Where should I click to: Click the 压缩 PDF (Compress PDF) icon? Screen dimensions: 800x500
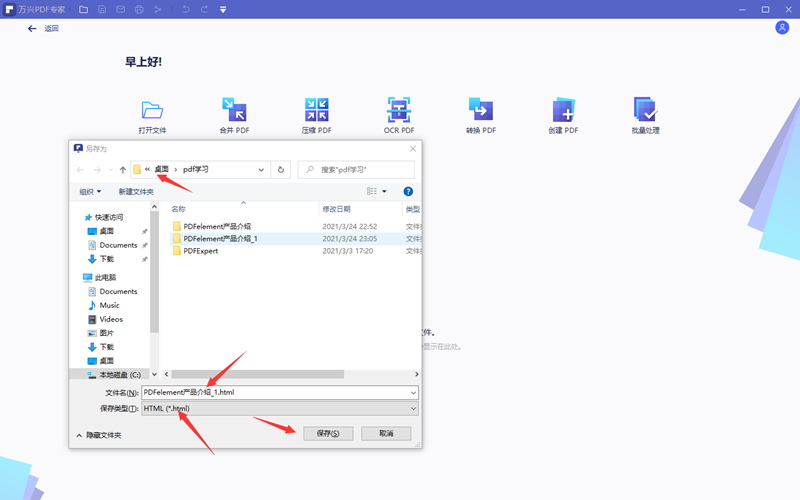(x=316, y=110)
